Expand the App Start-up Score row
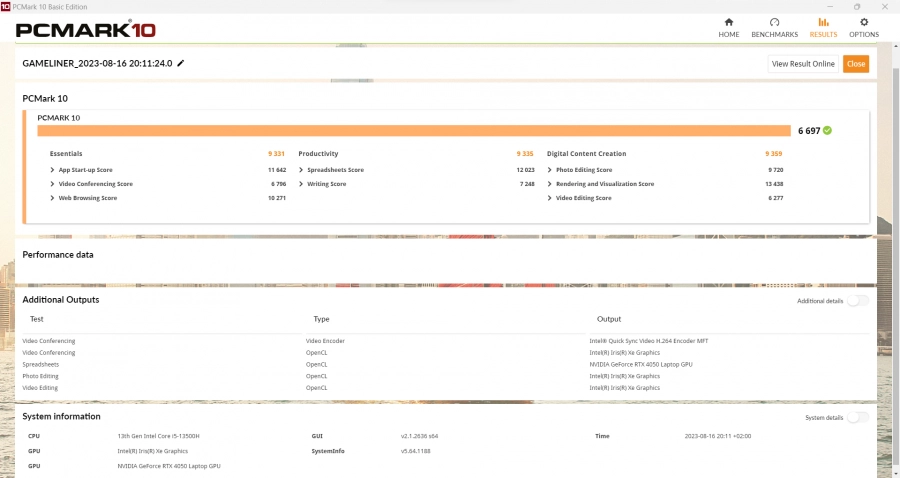Image resolution: width=900 pixels, height=478 pixels. (x=52, y=170)
